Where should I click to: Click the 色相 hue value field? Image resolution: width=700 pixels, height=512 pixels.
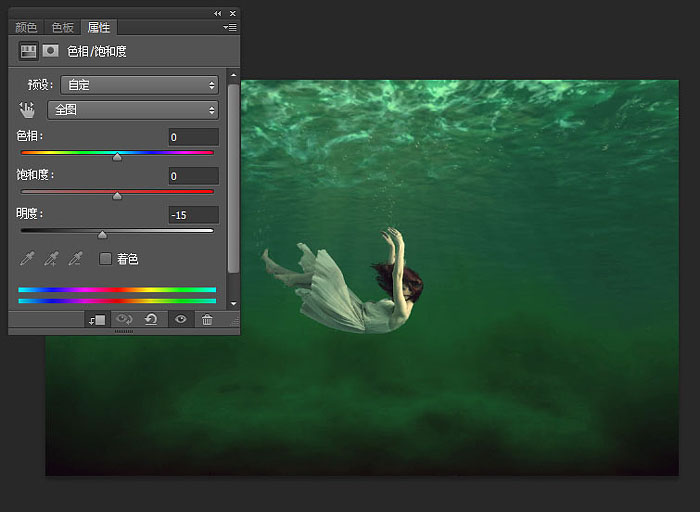[x=194, y=137]
